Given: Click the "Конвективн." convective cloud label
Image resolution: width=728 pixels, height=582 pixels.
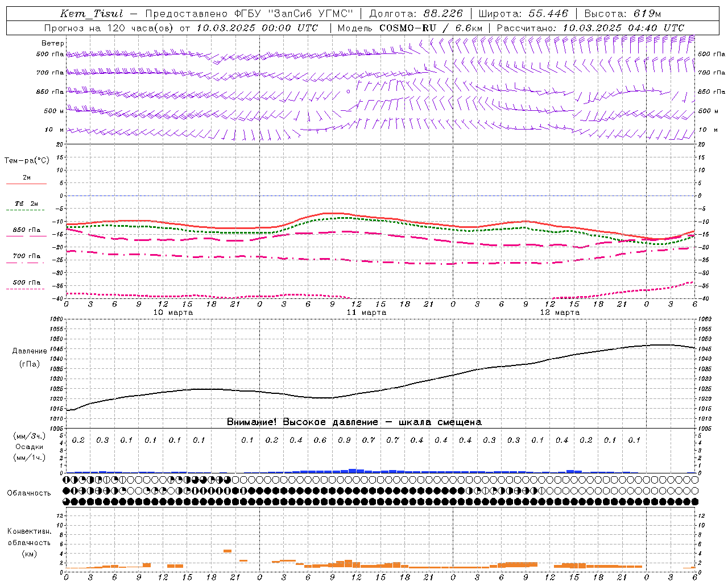Looking at the screenshot, I should [29, 531].
